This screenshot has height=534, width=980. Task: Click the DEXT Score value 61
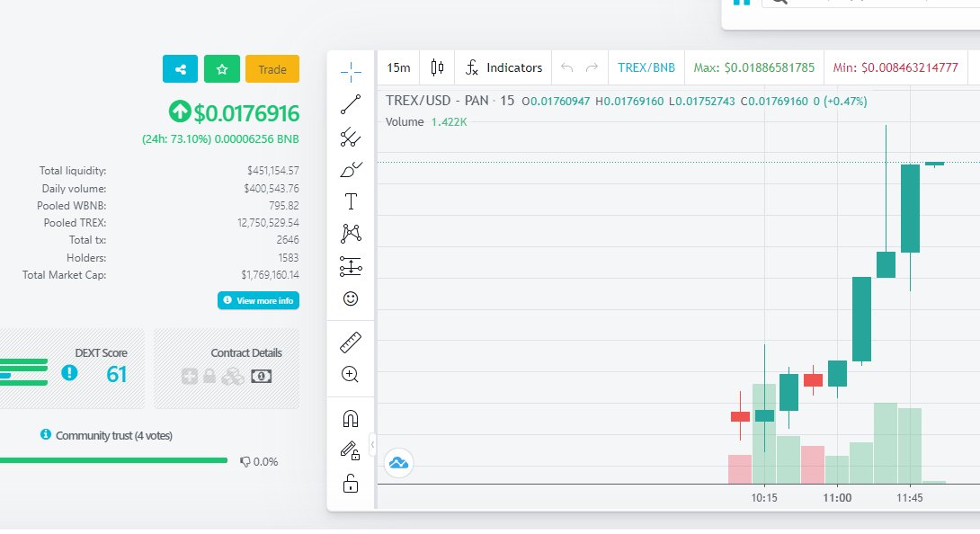pos(117,374)
